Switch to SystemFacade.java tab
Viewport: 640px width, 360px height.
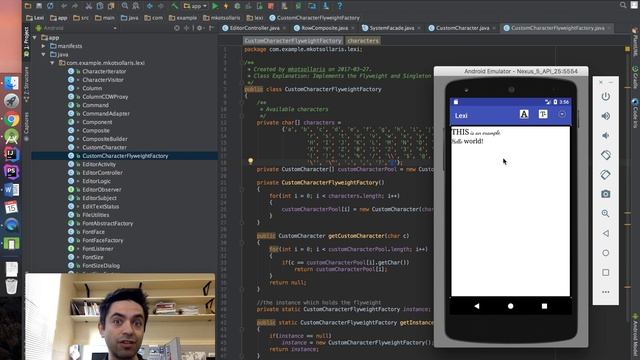pyautogui.click(x=391, y=28)
